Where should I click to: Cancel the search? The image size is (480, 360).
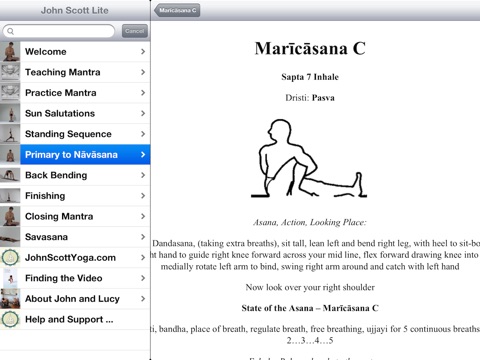click(135, 31)
